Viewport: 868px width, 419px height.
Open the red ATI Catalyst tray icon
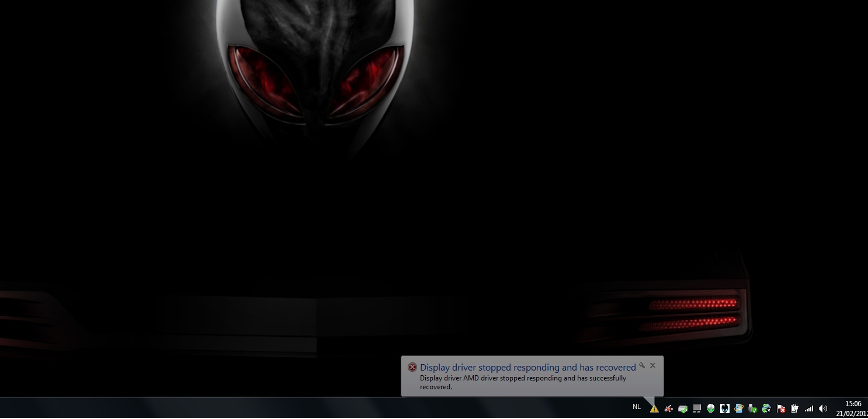668,408
